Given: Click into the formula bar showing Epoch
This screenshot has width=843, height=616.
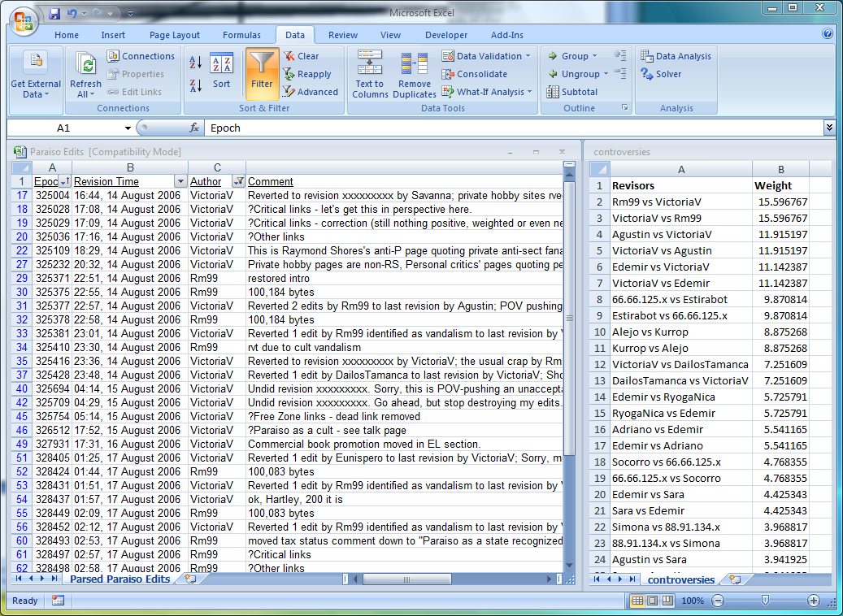Looking at the screenshot, I should click(x=514, y=128).
